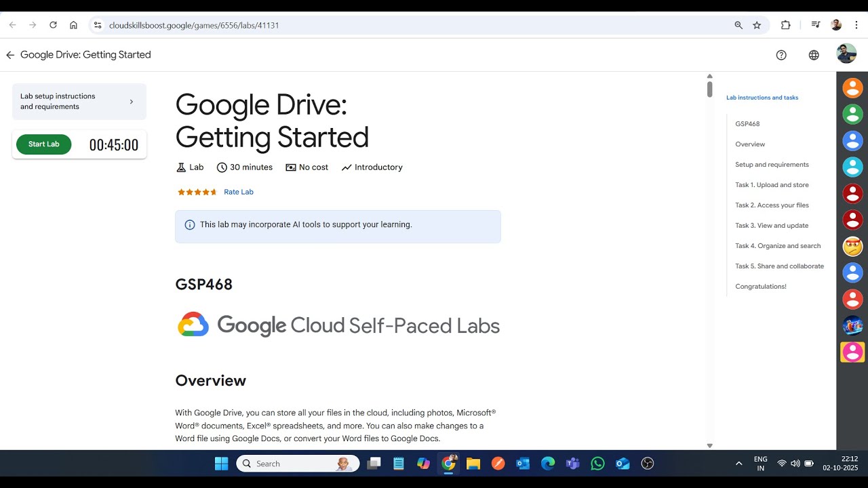Click the Introductory level label
This screenshot has height=488, width=868.
[x=372, y=167]
